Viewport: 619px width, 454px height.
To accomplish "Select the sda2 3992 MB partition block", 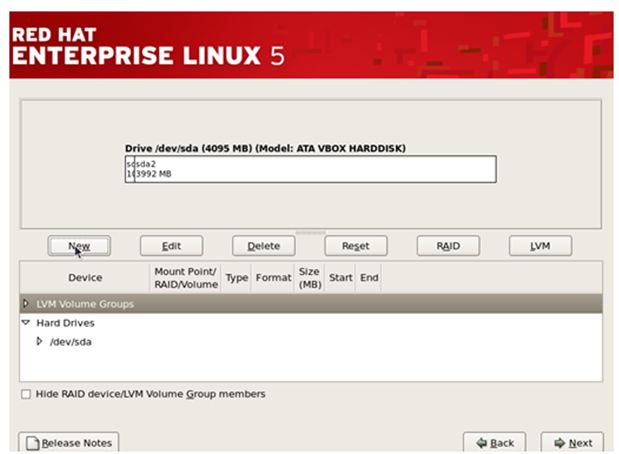I will click(x=315, y=169).
